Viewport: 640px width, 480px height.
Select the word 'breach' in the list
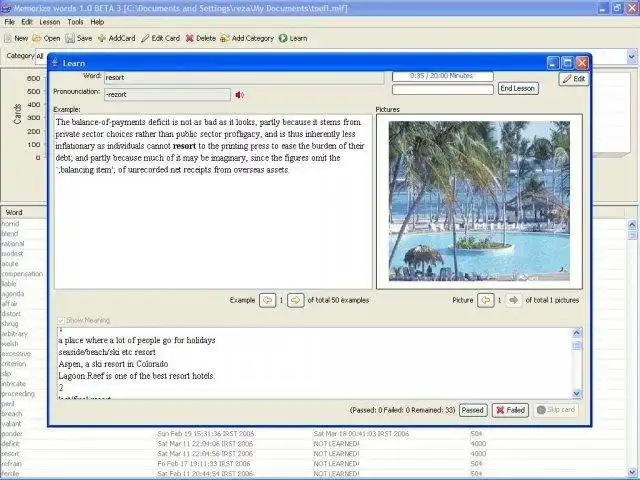(12, 414)
